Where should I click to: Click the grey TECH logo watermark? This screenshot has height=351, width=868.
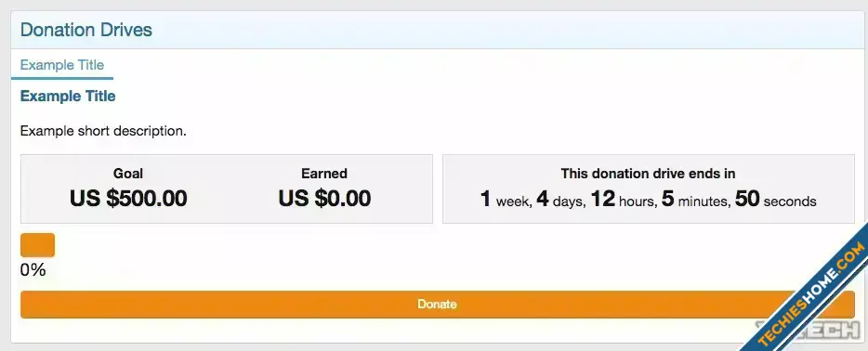tap(809, 330)
